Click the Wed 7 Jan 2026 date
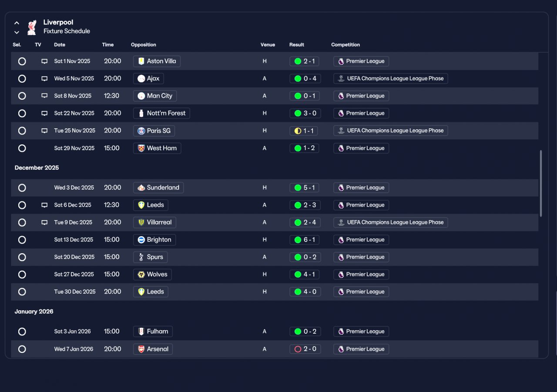The width and height of the screenshot is (557, 392). (x=74, y=349)
